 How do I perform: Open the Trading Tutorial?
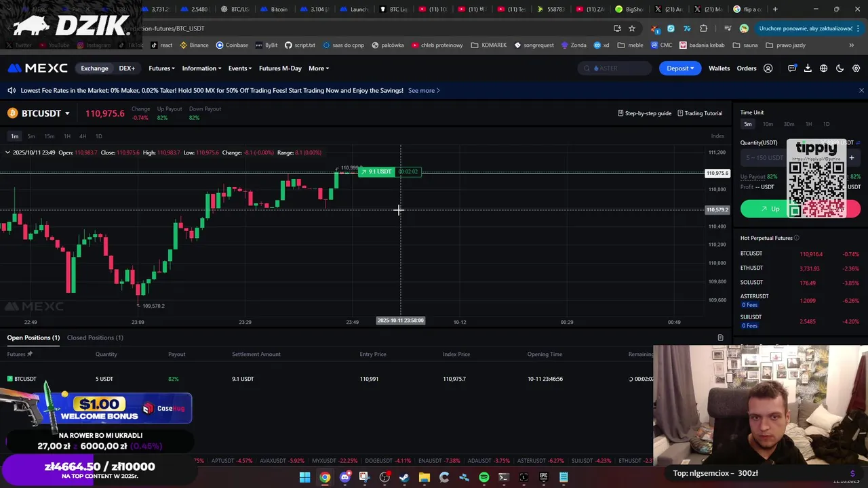pos(700,113)
